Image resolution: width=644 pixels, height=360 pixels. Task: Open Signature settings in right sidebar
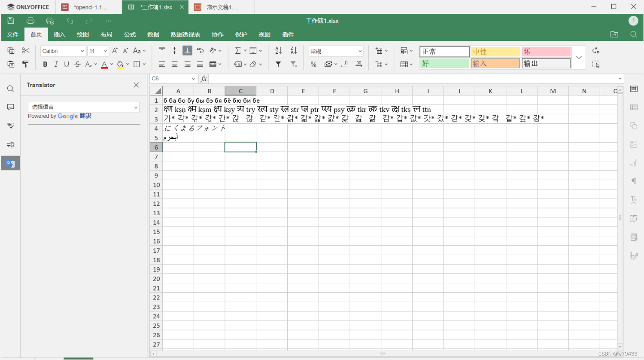[x=634, y=256]
